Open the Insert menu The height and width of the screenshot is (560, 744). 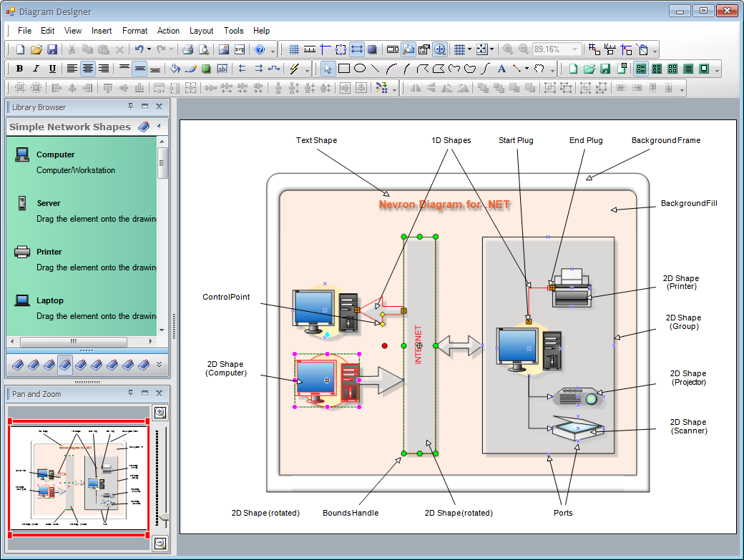click(x=102, y=31)
